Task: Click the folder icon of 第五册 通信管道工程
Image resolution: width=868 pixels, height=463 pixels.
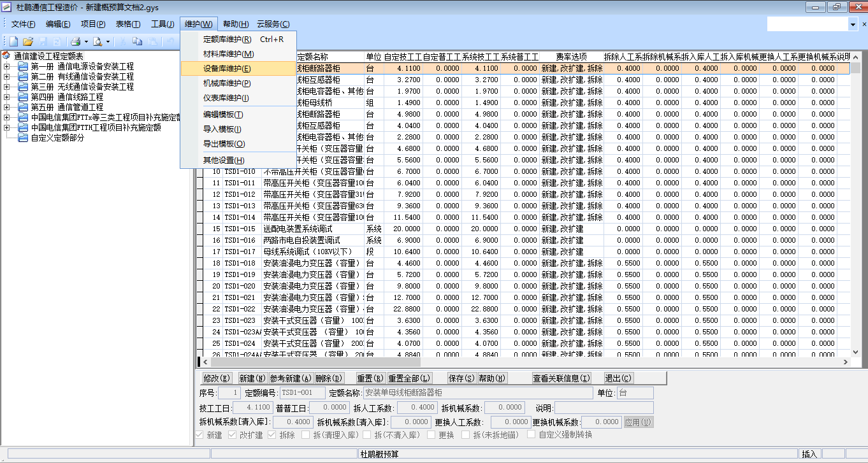Action: point(23,107)
